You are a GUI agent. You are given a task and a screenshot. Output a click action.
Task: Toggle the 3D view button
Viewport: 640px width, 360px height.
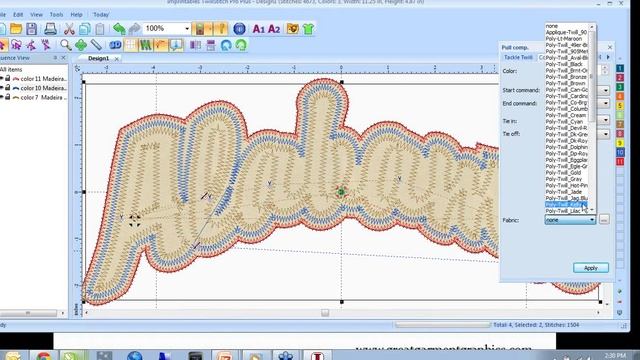pos(116,45)
